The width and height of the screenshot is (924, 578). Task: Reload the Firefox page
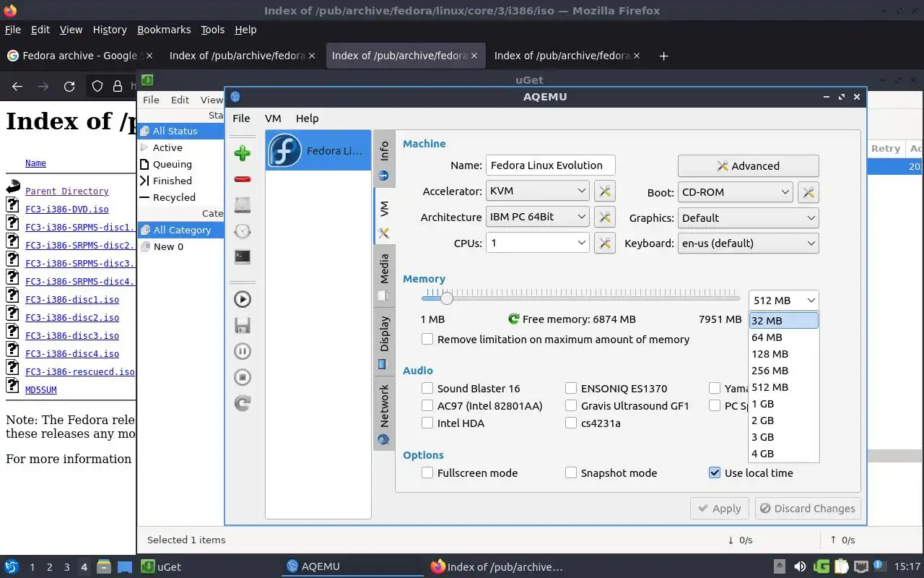point(69,86)
